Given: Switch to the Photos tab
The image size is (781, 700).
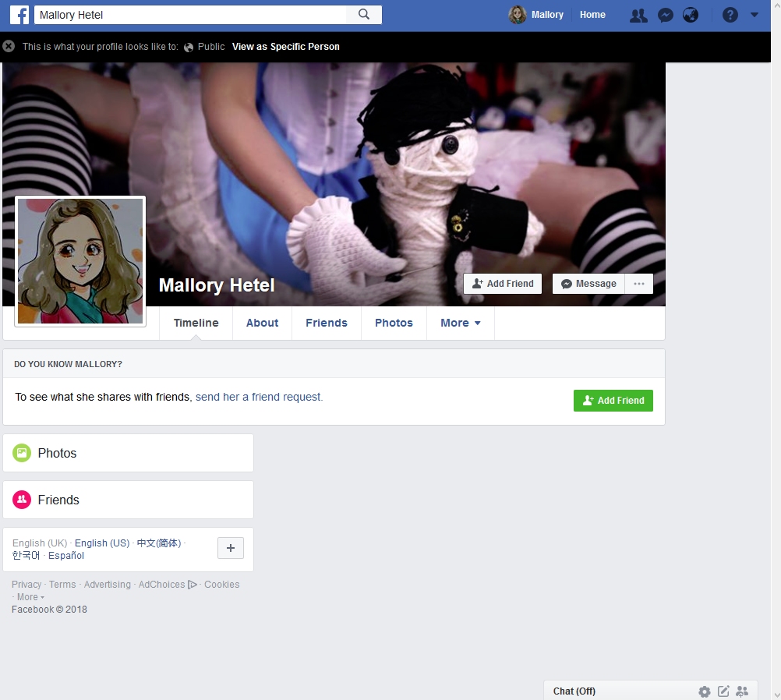Looking at the screenshot, I should coord(394,323).
